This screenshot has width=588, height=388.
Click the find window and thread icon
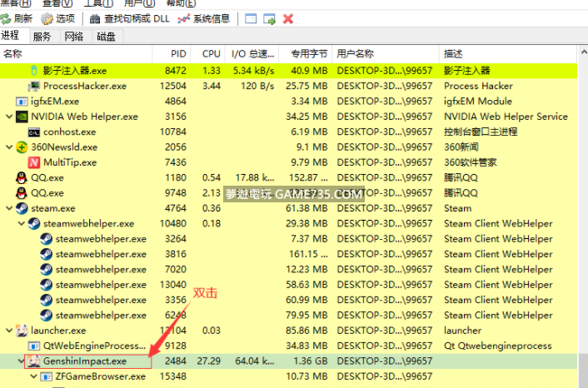point(269,18)
